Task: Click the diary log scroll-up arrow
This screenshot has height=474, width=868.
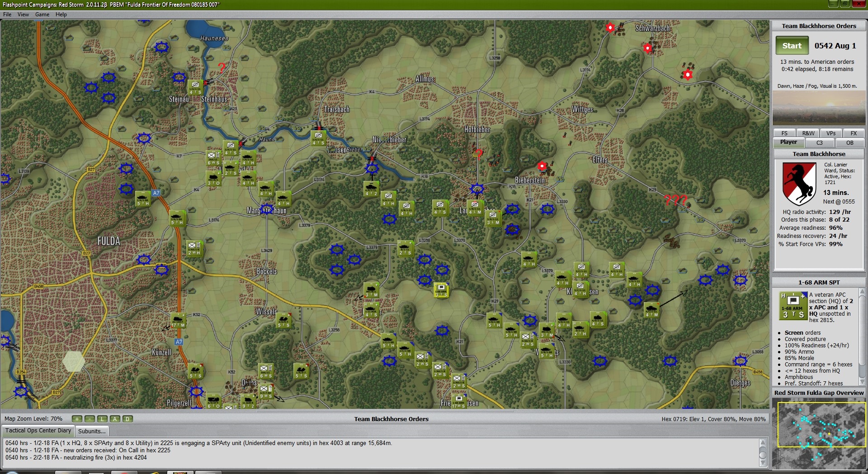Action: pos(763,443)
